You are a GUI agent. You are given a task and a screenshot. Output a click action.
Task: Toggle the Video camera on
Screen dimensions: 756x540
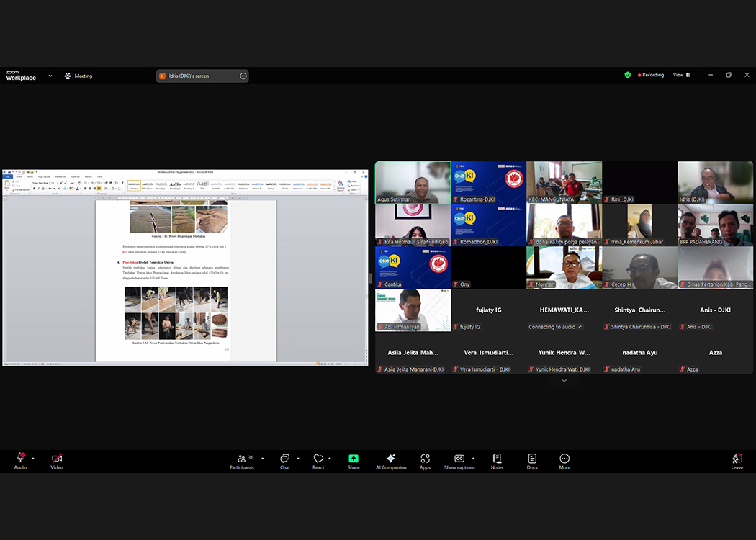coord(57,461)
